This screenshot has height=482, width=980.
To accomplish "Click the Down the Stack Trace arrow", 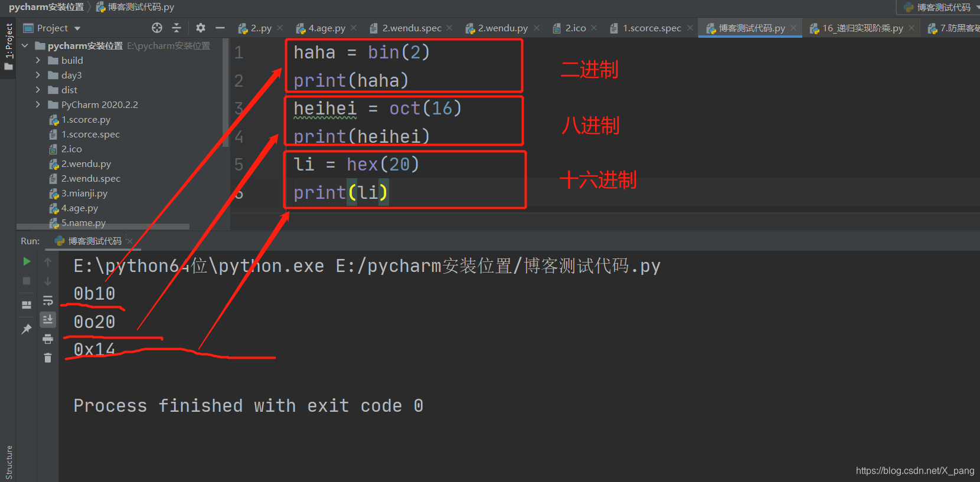I will point(48,281).
